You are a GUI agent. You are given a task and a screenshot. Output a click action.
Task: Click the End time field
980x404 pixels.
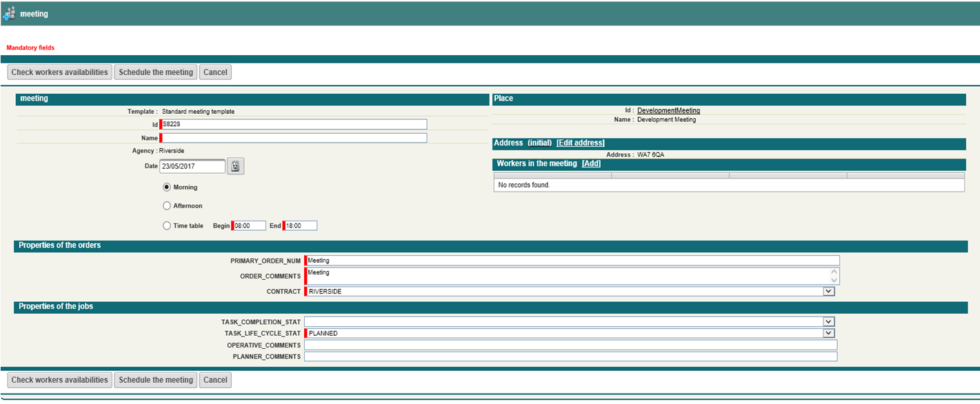(301, 225)
